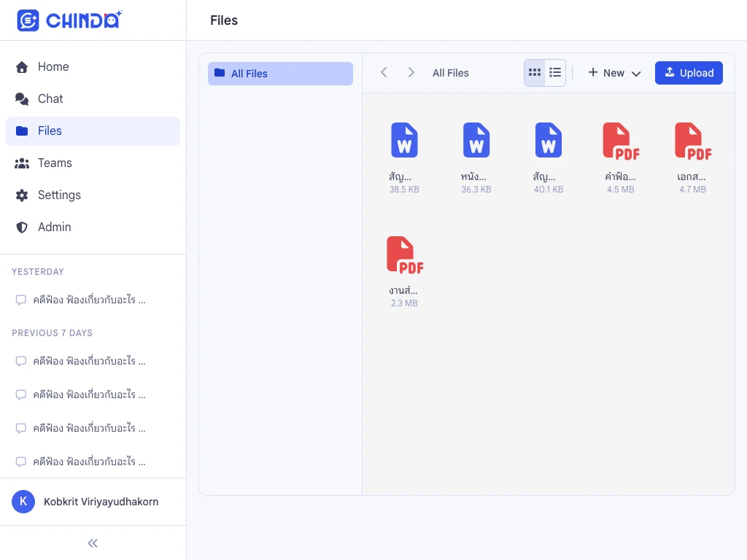Click the 'คำฟ้อ...' file name
Screen dimensions: 747x560
click(x=620, y=176)
